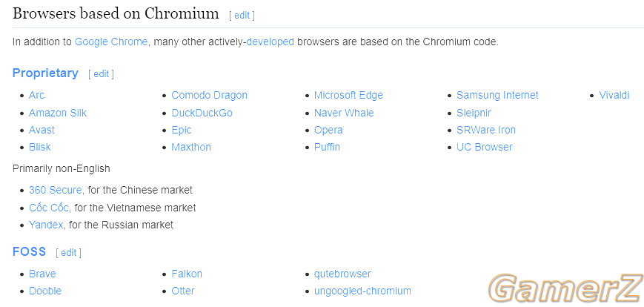Click the 'developed' hyperlink
Image resolution: width=644 pixels, height=307 pixels.
pos(270,42)
